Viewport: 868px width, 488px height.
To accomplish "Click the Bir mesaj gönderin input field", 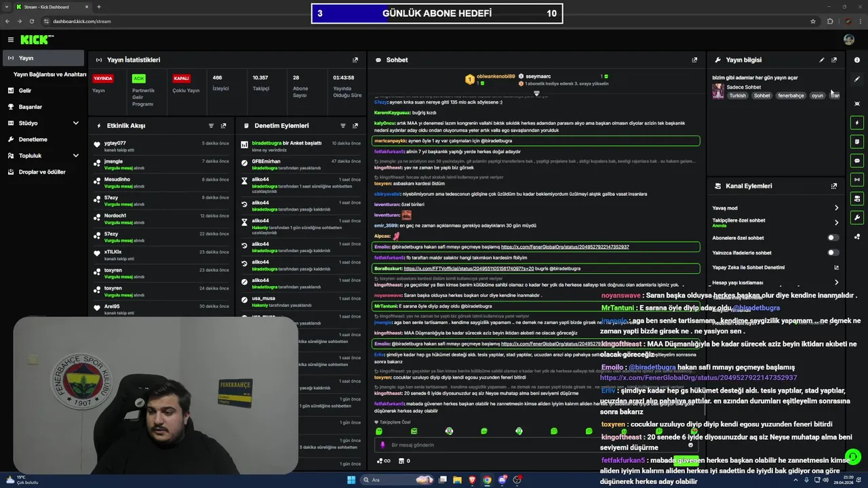I will (536, 445).
